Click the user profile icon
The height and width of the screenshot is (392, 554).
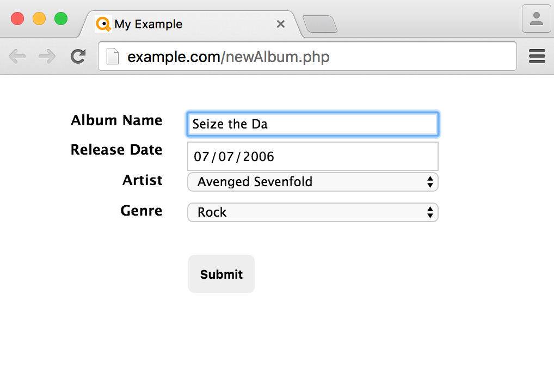(x=536, y=19)
